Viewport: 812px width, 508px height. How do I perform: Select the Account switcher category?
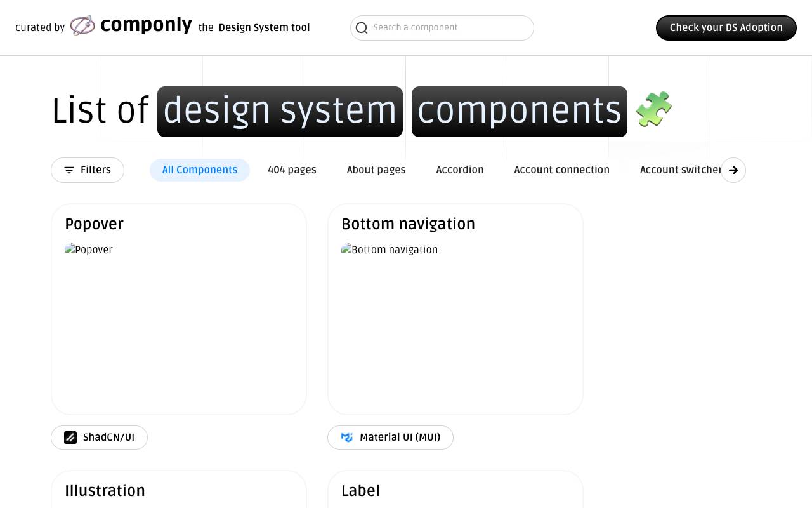(x=680, y=170)
